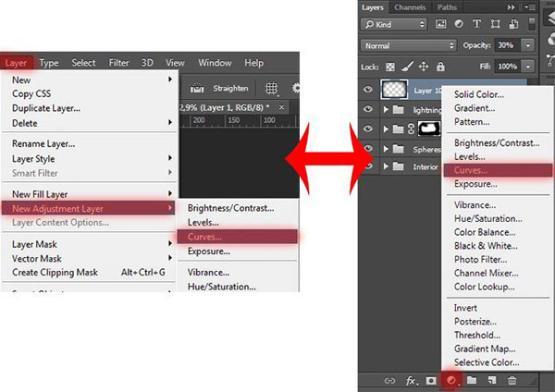Click the Lock all padlock icon
This screenshot has width=555, height=392.
point(440,67)
